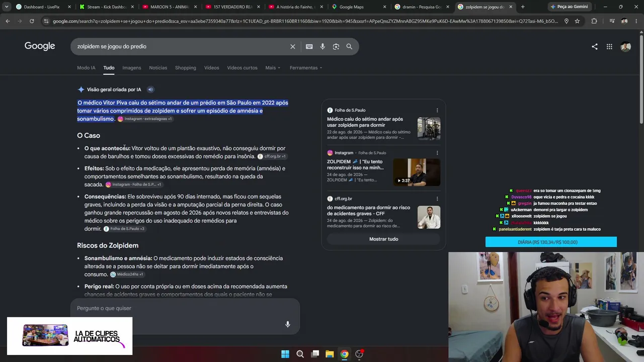Viewport: 644px width, 362px height.
Task: Open the 'ZOLPIDEM | Eu tento reconstruir' Instagram link
Action: click(355, 164)
